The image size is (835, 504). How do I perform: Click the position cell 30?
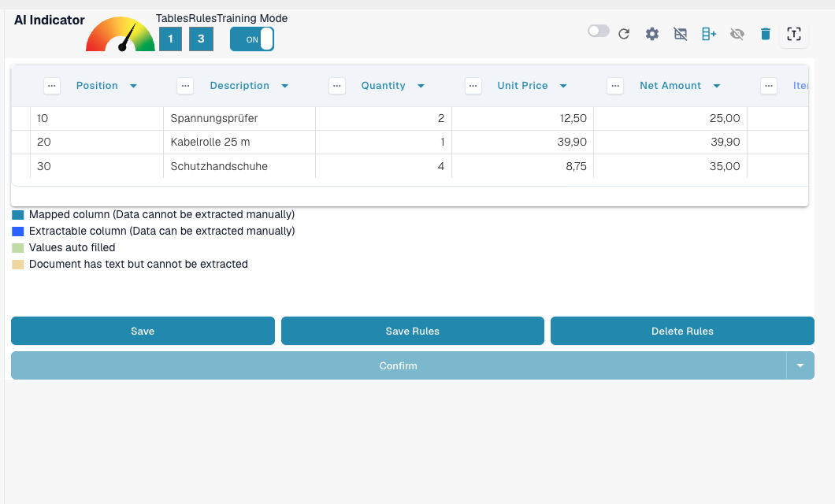pyautogui.click(x=97, y=166)
